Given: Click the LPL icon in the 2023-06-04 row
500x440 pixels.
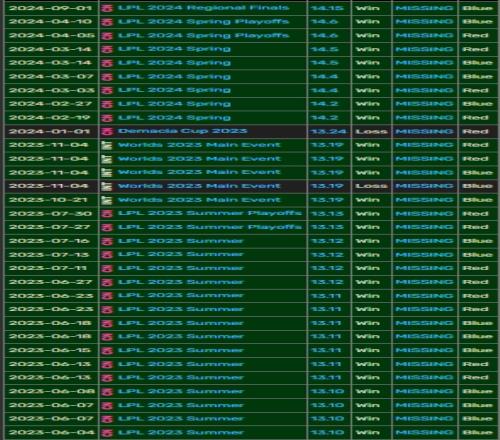Looking at the screenshot, I should 107,433.
